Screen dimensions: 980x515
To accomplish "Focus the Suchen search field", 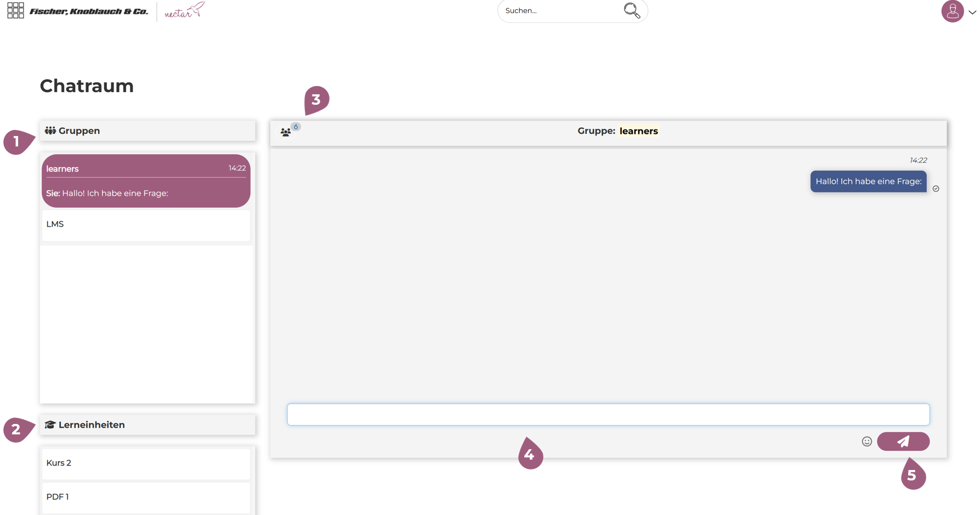I will [559, 11].
